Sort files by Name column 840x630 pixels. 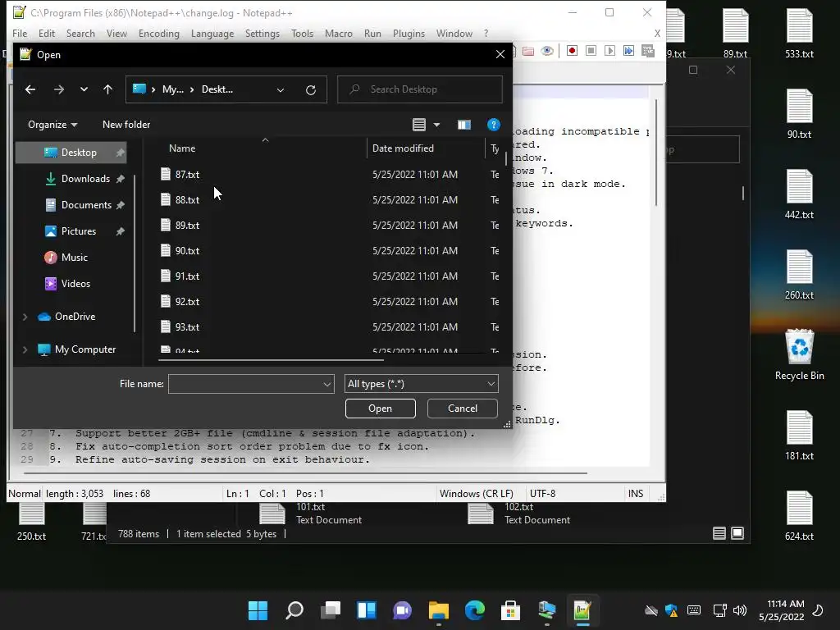coord(182,148)
